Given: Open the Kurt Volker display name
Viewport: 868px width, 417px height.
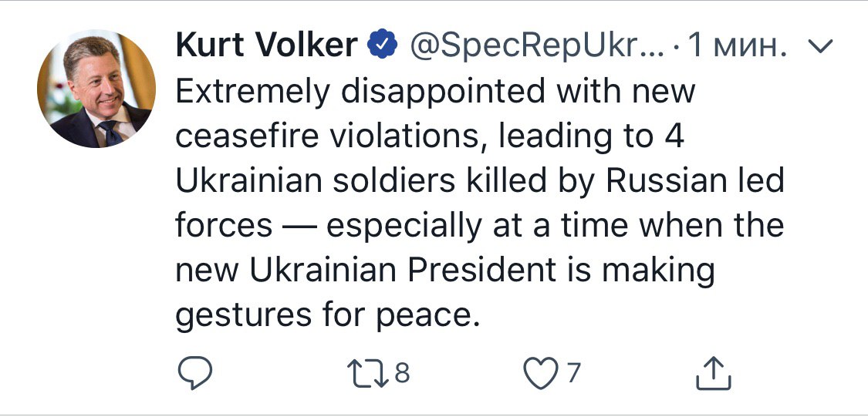Looking at the screenshot, I should point(267,45).
